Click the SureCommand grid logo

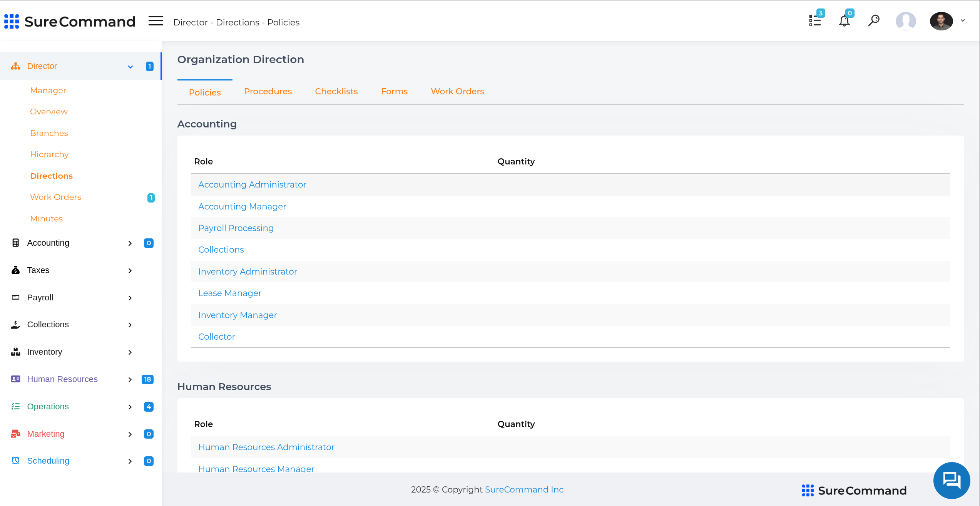coord(12,22)
